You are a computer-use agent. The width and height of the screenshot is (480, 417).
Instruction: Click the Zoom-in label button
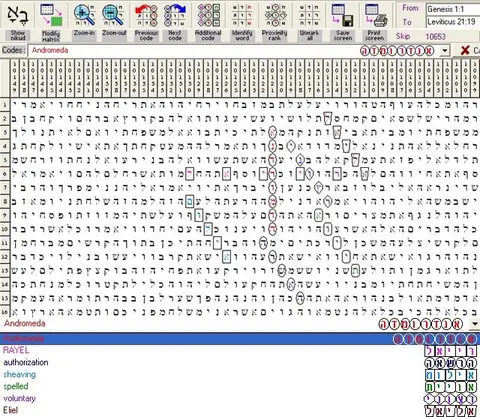84,36
